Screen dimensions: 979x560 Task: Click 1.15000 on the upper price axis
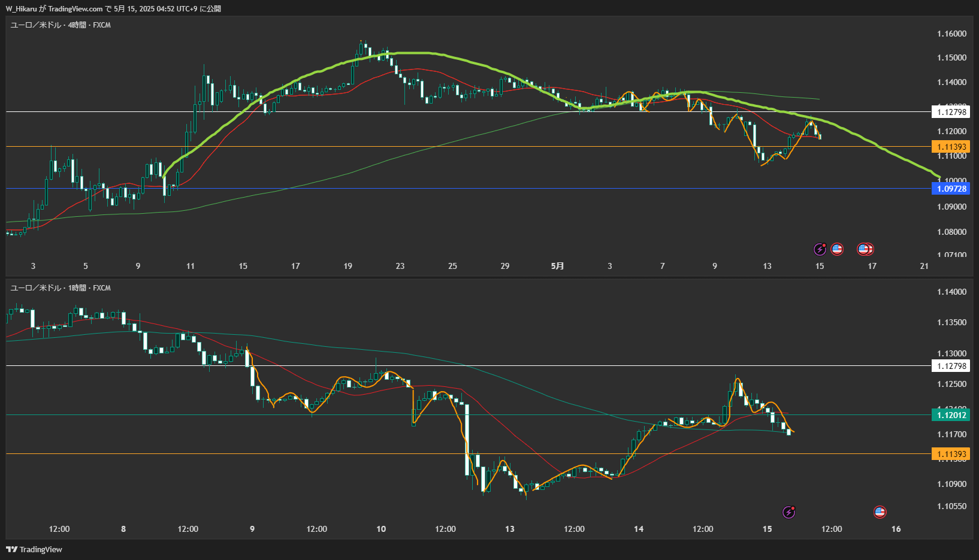(951, 57)
